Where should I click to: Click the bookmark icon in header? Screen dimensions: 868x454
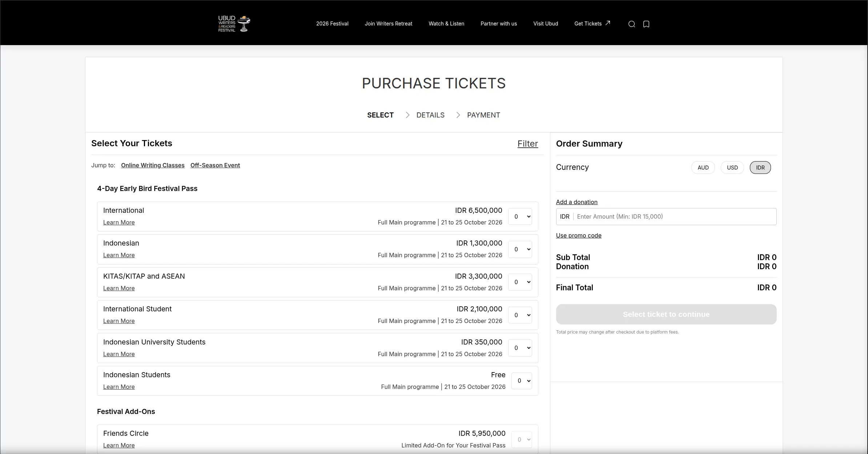click(x=646, y=24)
